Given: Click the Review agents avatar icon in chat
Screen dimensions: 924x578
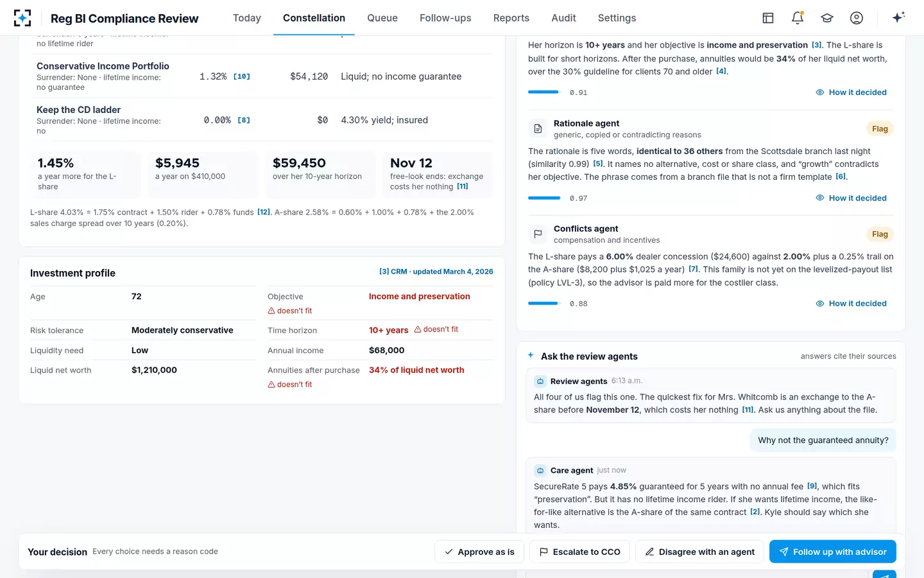Looking at the screenshot, I should [540, 381].
